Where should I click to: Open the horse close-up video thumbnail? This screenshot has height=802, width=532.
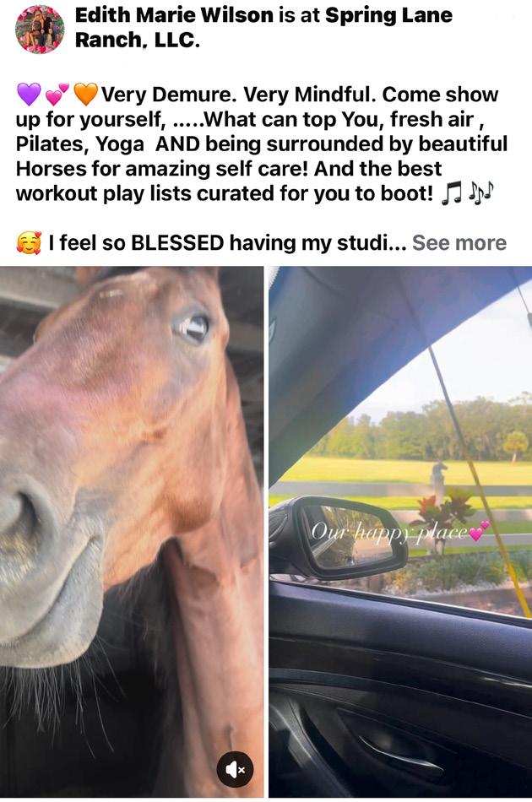point(132,531)
